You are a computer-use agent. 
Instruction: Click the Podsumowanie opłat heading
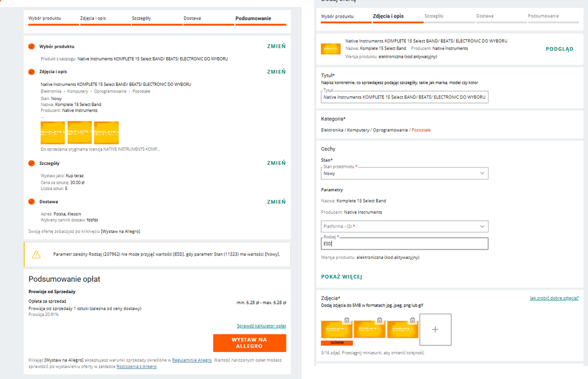tap(65, 280)
